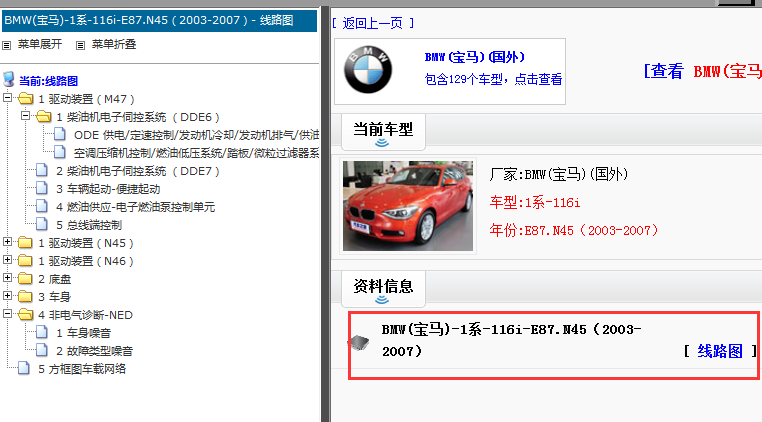Image resolution: width=762 pixels, height=422 pixels.
Task: Click the title bar BMW(宝马)-1系-116i-E87.N45 - 线路图
Action: point(159,20)
